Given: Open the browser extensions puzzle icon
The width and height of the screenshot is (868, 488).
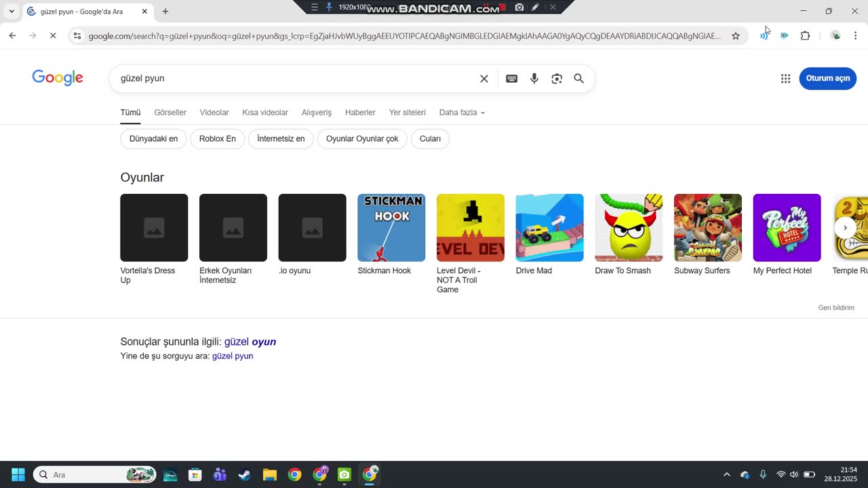Looking at the screenshot, I should click(805, 36).
